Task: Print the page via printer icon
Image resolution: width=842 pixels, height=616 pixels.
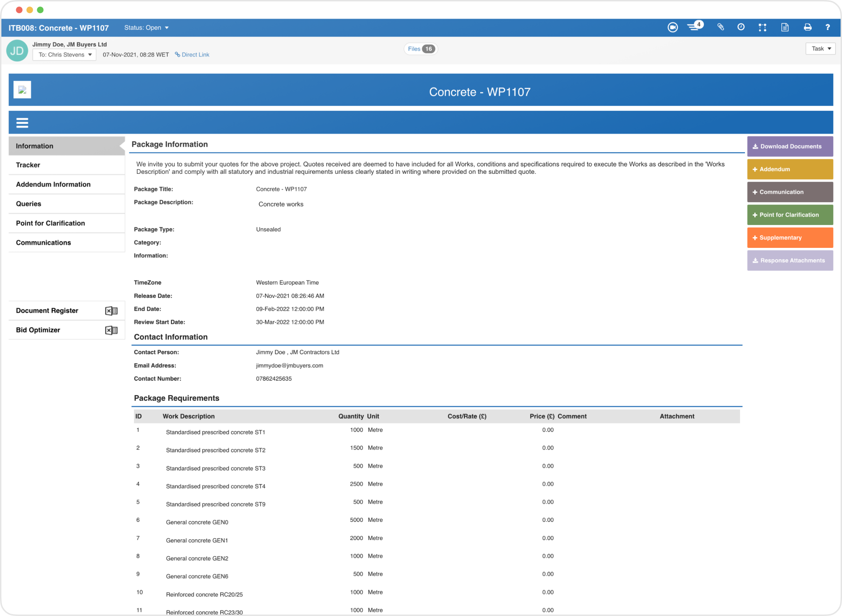Action: pyautogui.click(x=808, y=27)
